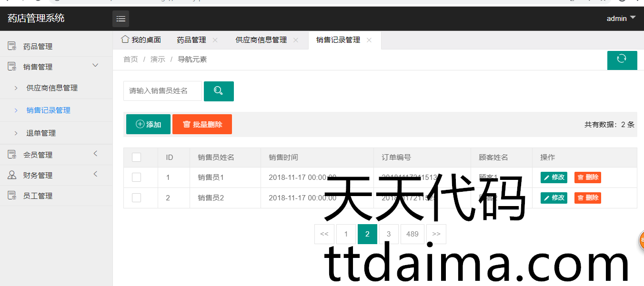Click the 请输入销售员姓名 search field
Image resolution: width=644 pixels, height=286 pixels.
(x=162, y=91)
